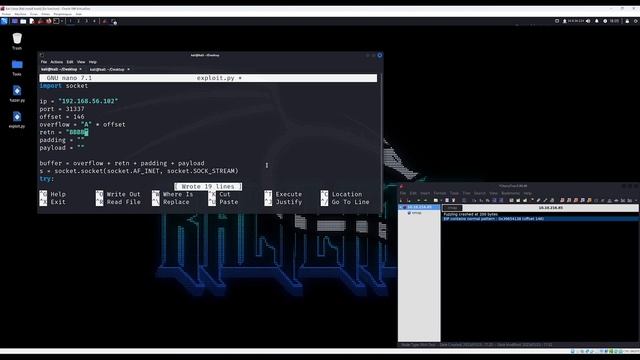Click the lock screen panel icon
The image size is (640, 360).
(x=627, y=21)
